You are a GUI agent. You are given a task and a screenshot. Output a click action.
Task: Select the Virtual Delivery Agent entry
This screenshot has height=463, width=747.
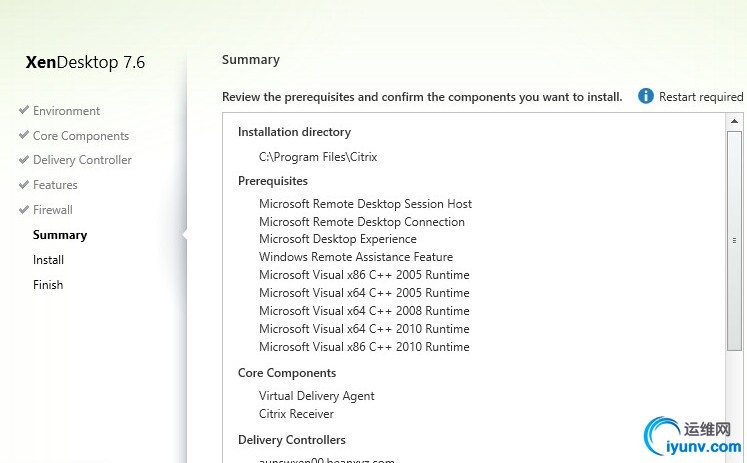point(316,396)
